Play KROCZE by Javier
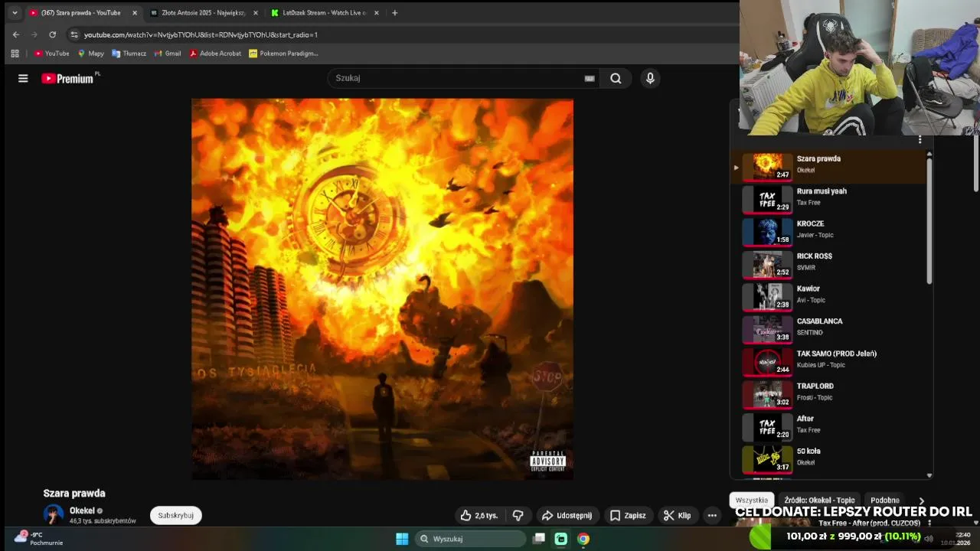The height and width of the screenshot is (551, 980). pyautogui.click(x=830, y=231)
